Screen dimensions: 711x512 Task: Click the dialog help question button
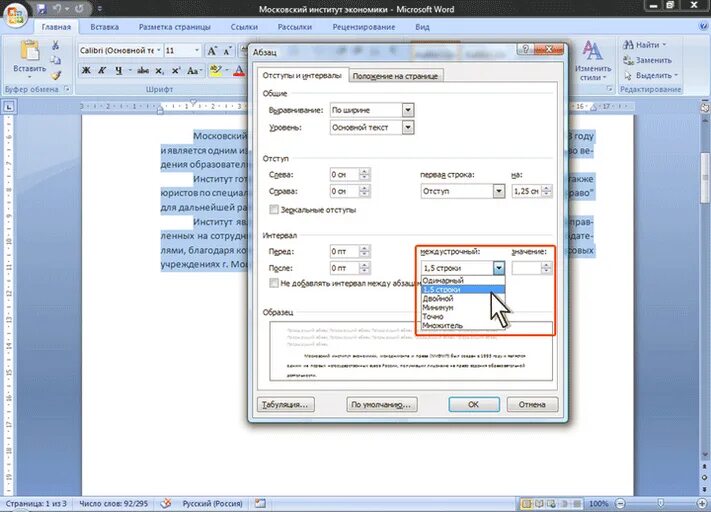pos(526,49)
